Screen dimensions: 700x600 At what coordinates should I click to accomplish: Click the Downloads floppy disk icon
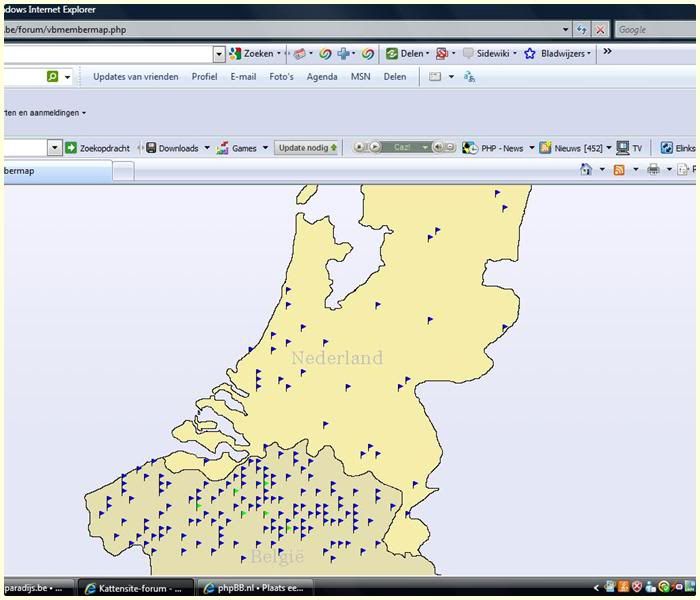[151, 148]
